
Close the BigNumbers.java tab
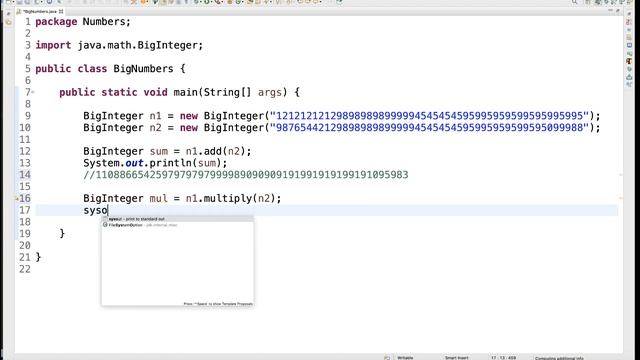(61, 11)
